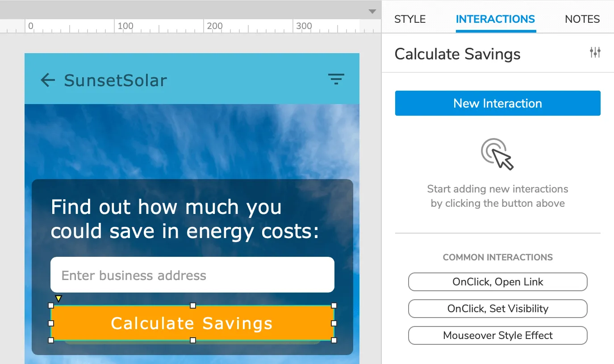614x364 pixels.
Task: Select the INTERACTIONS tab
Action: pos(495,19)
